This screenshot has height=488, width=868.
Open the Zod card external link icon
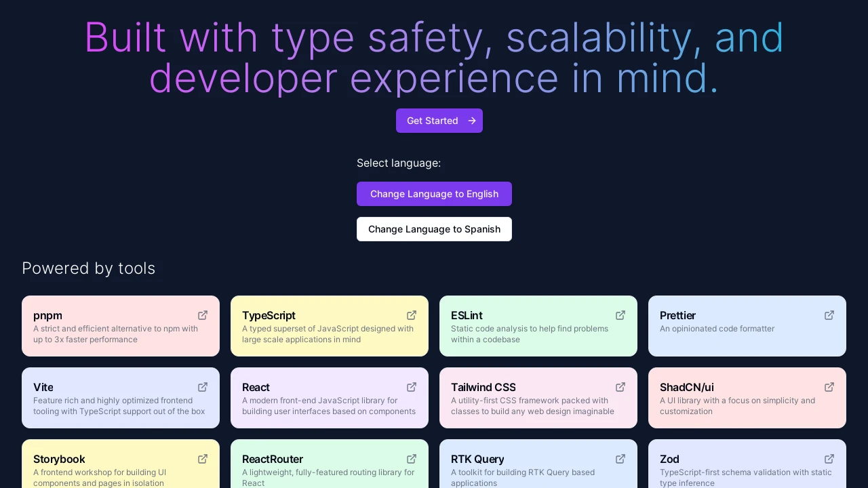tap(829, 459)
